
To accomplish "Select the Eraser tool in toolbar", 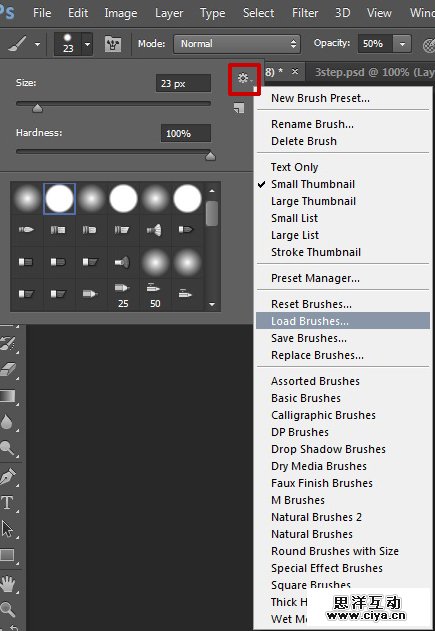I will pyautogui.click(x=8, y=369).
